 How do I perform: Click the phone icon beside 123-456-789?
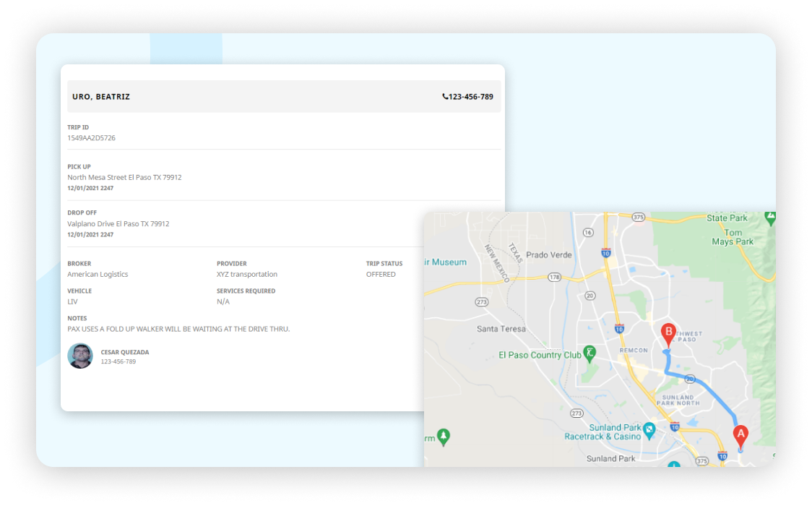pyautogui.click(x=445, y=97)
